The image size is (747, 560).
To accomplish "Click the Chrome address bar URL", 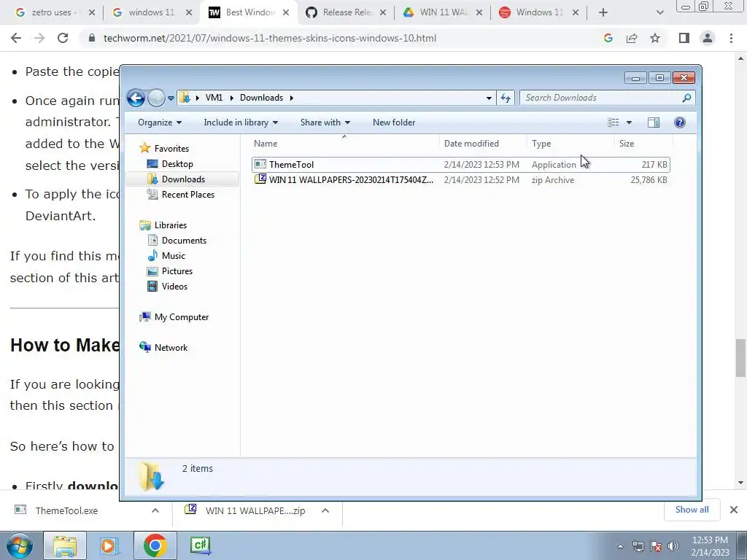I will click(x=270, y=38).
